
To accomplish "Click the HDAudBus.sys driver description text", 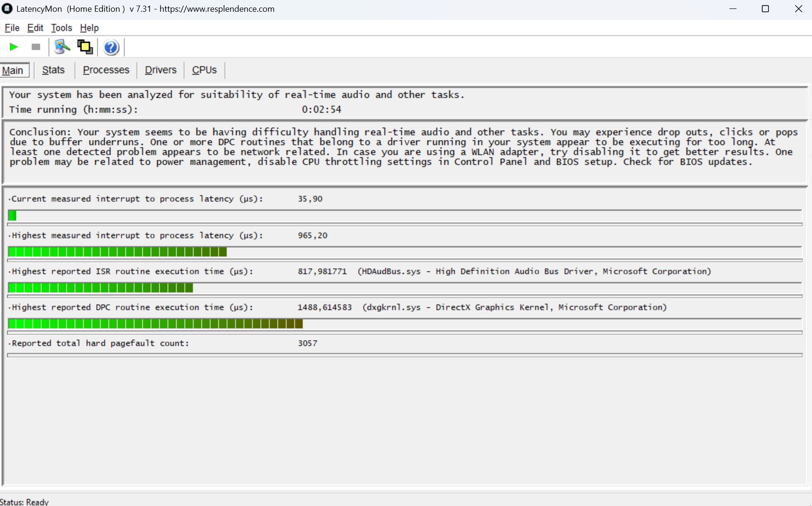I will (534, 272).
